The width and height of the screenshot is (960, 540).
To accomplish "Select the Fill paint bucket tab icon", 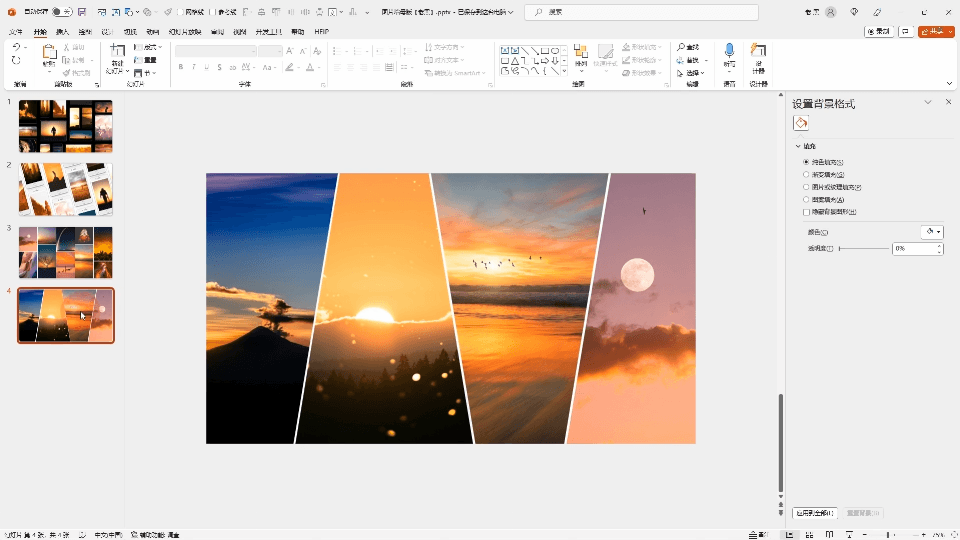I will click(x=801, y=123).
